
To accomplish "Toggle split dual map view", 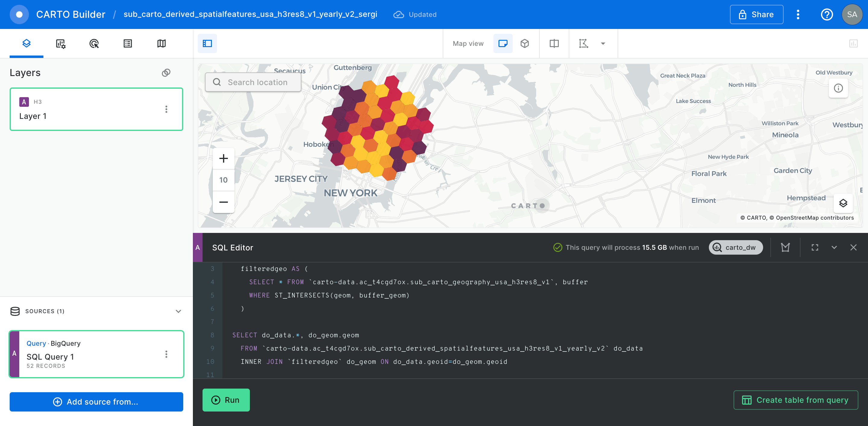I will 554,43.
